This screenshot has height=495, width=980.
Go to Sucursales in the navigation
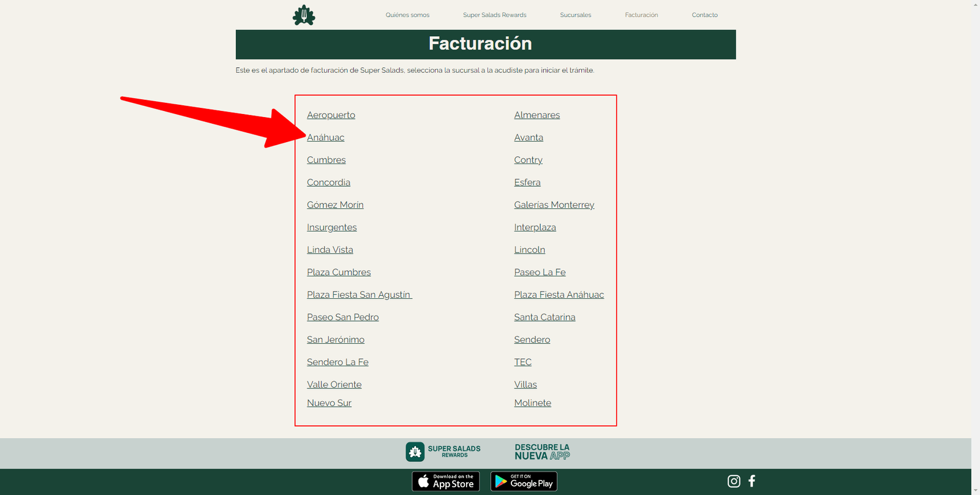576,15
